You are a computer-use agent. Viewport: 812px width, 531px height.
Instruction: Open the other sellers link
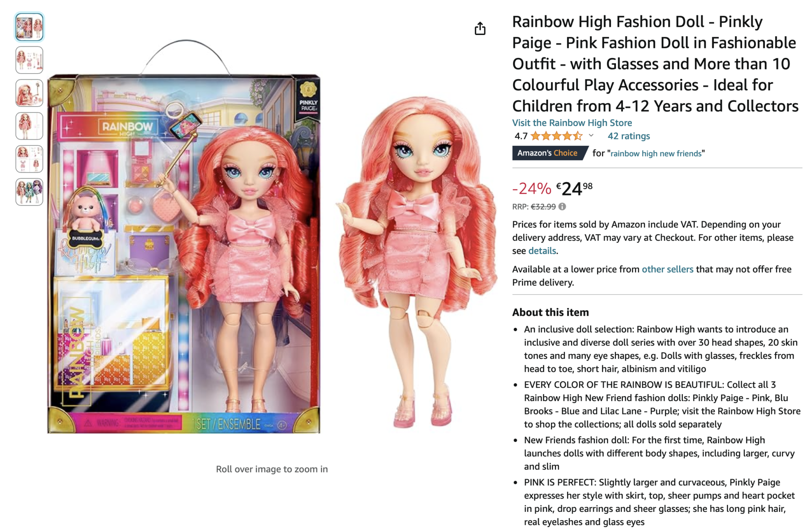(x=667, y=269)
